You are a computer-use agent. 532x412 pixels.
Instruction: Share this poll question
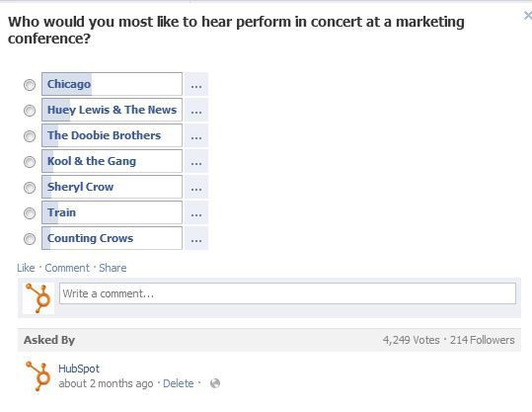click(x=113, y=268)
